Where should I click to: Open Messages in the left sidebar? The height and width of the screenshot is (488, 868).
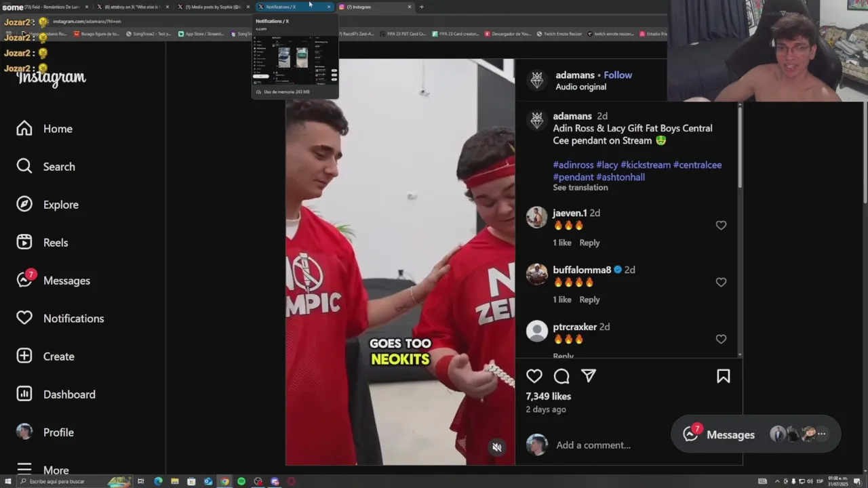[53, 281]
